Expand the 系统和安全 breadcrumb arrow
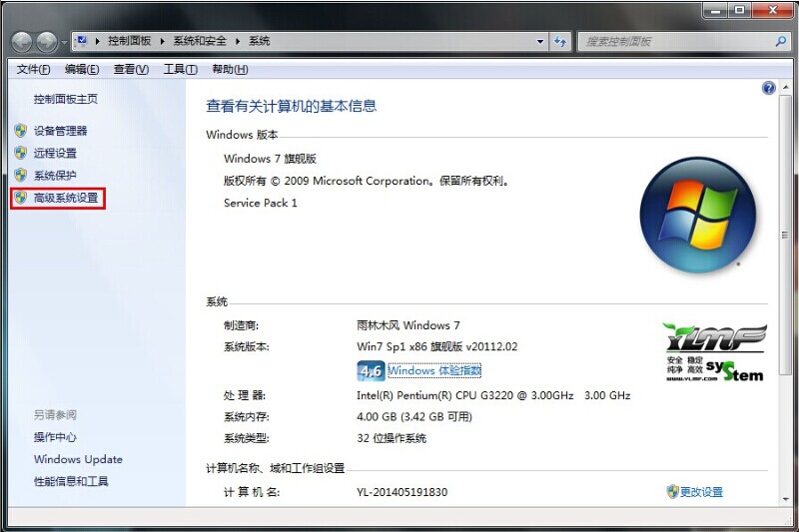Screen dimensions: 799x532 coord(238,42)
